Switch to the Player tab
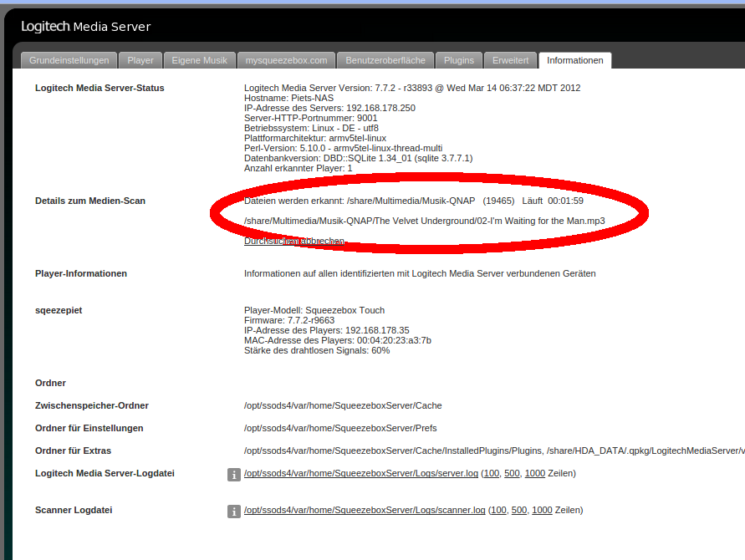 point(140,60)
